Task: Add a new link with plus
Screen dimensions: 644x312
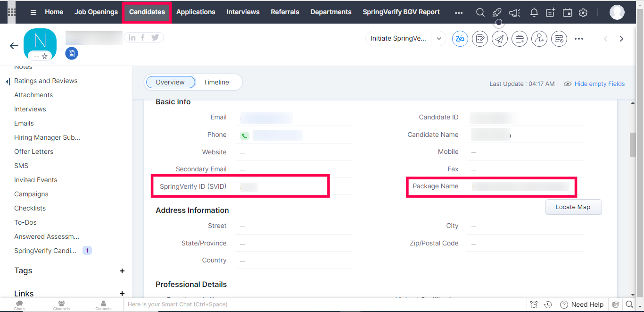Action: pos(122,294)
